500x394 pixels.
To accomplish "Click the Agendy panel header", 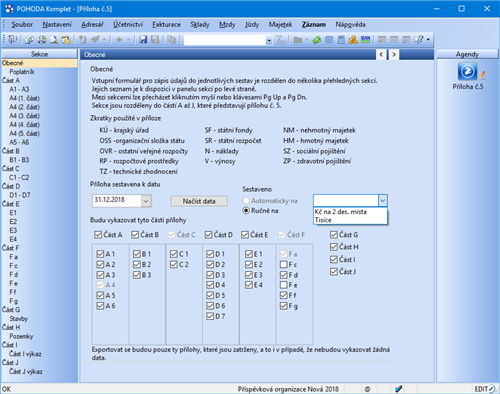I will 467,54.
